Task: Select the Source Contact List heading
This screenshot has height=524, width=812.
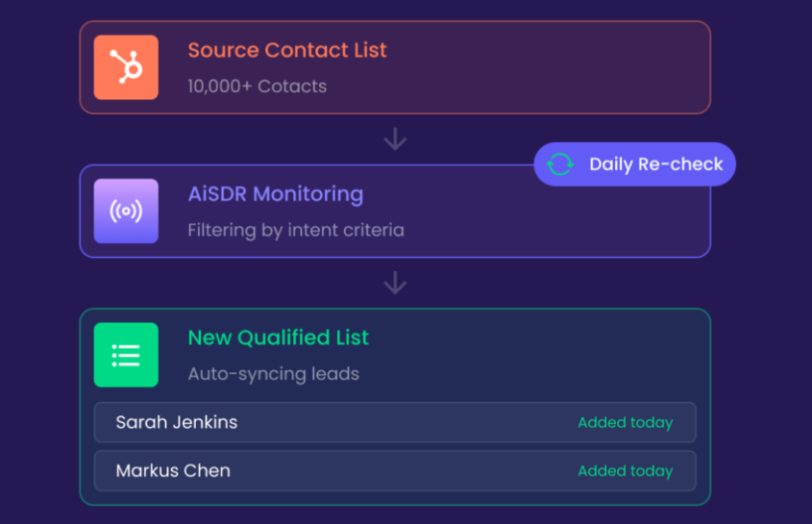Action: pos(287,50)
